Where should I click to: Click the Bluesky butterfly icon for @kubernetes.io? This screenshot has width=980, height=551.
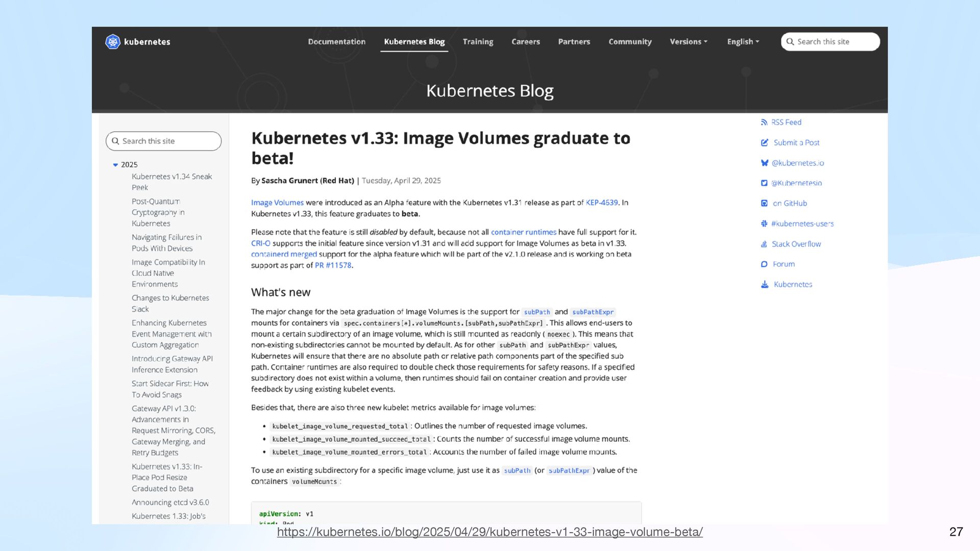(764, 163)
